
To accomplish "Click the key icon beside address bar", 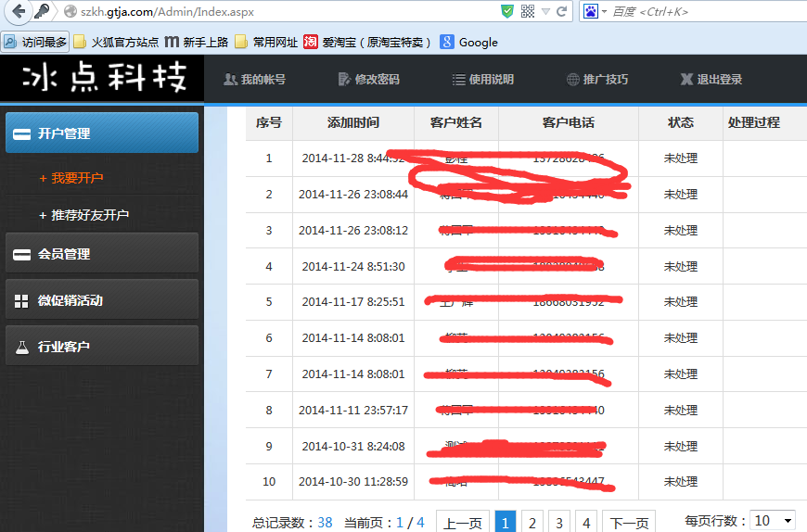I will 42,11.
